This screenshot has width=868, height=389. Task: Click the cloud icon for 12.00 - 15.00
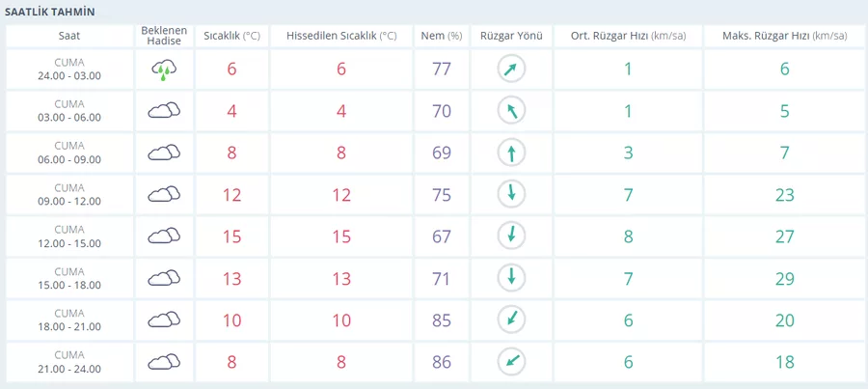point(164,236)
